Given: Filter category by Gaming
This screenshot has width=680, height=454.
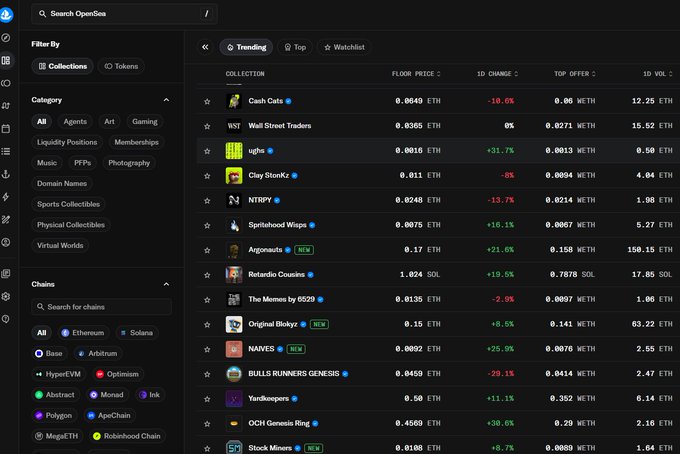Looking at the screenshot, I should pyautogui.click(x=145, y=121).
